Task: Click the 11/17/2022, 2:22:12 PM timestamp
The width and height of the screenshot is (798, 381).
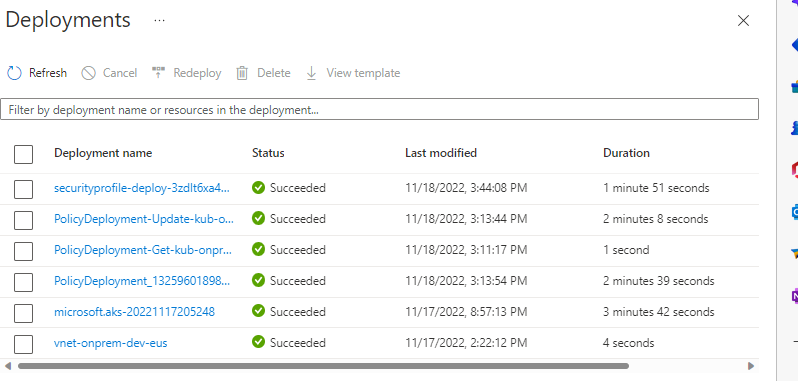Action: tap(466, 343)
